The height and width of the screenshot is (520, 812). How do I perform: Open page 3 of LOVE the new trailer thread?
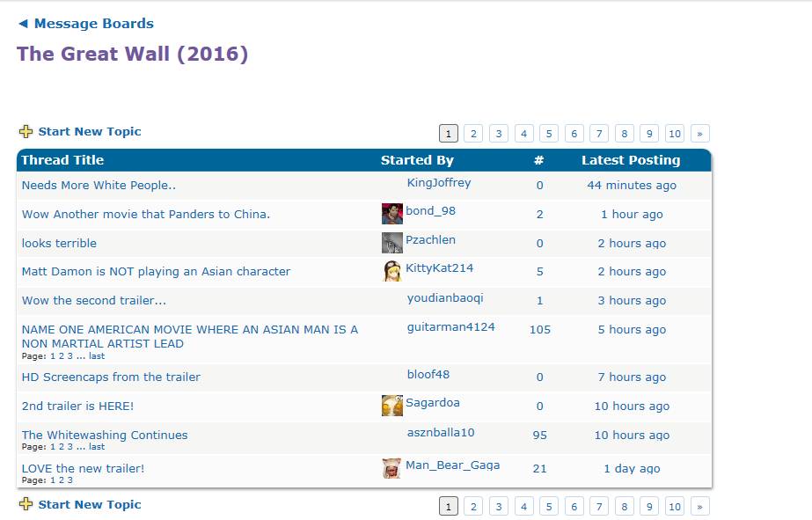point(69,480)
